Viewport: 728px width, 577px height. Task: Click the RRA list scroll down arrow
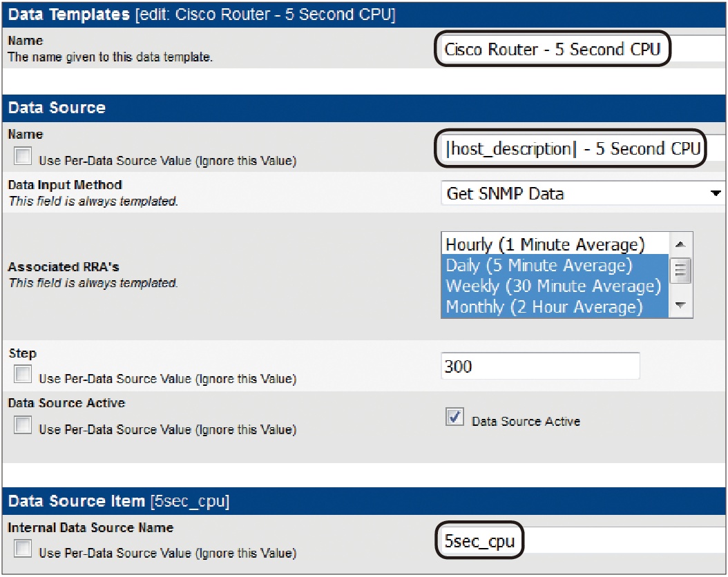tap(680, 305)
